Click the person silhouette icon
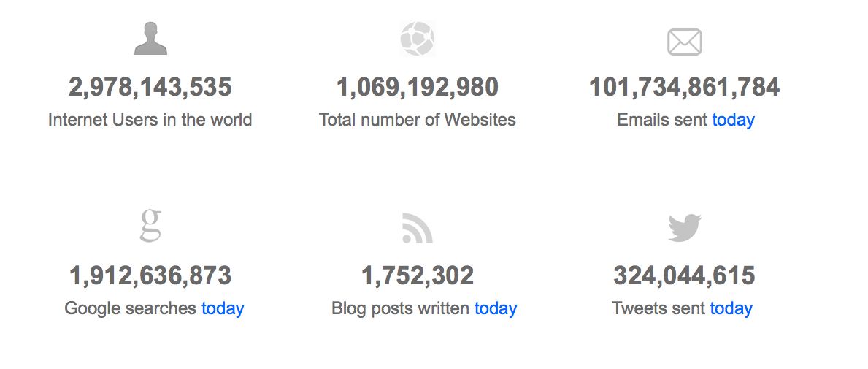 [x=150, y=38]
